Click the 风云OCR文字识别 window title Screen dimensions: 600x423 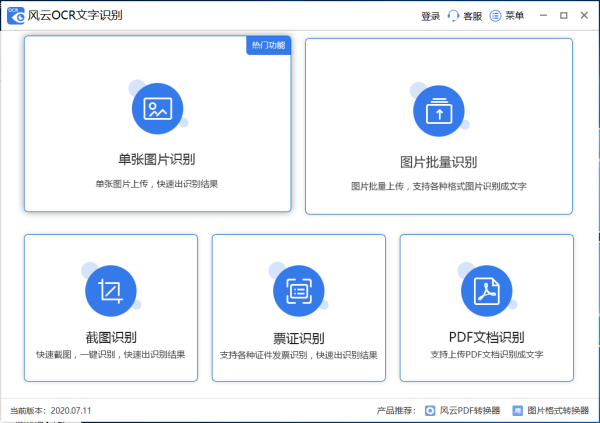(75, 15)
